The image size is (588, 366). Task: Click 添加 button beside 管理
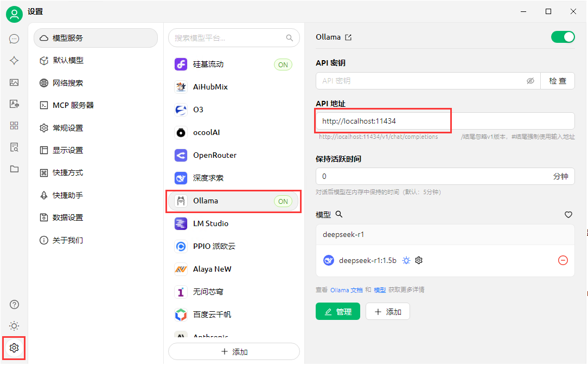point(388,311)
